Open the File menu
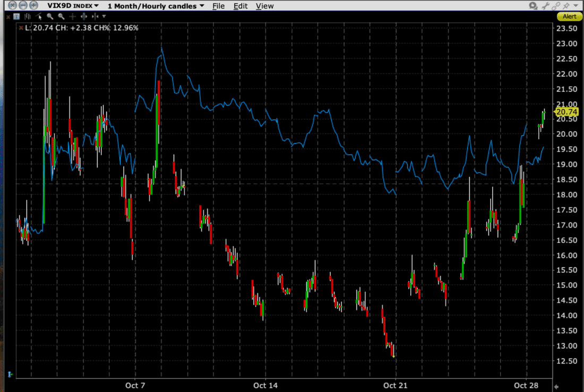 (x=218, y=6)
